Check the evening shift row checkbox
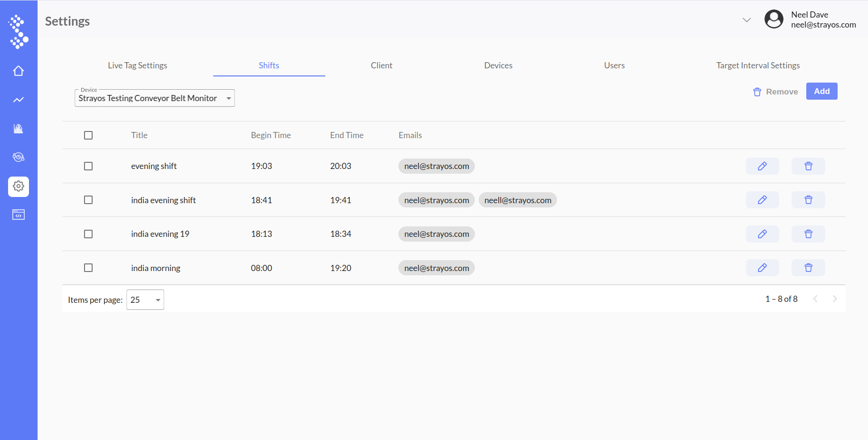 (x=88, y=166)
